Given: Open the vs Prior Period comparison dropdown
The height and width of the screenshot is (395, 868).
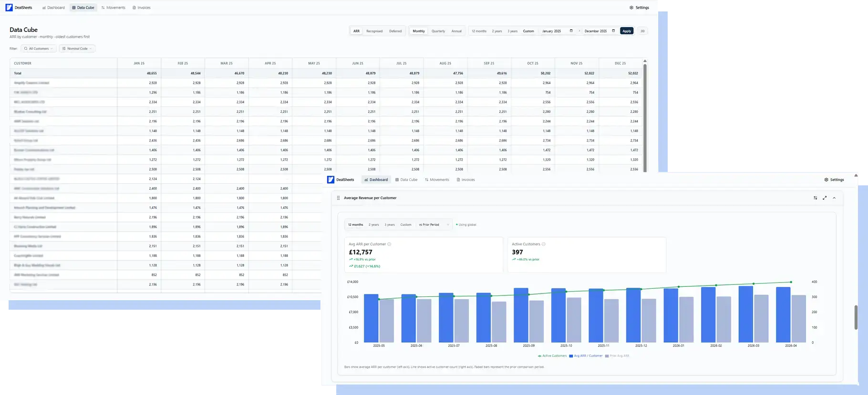Looking at the screenshot, I should 434,224.
